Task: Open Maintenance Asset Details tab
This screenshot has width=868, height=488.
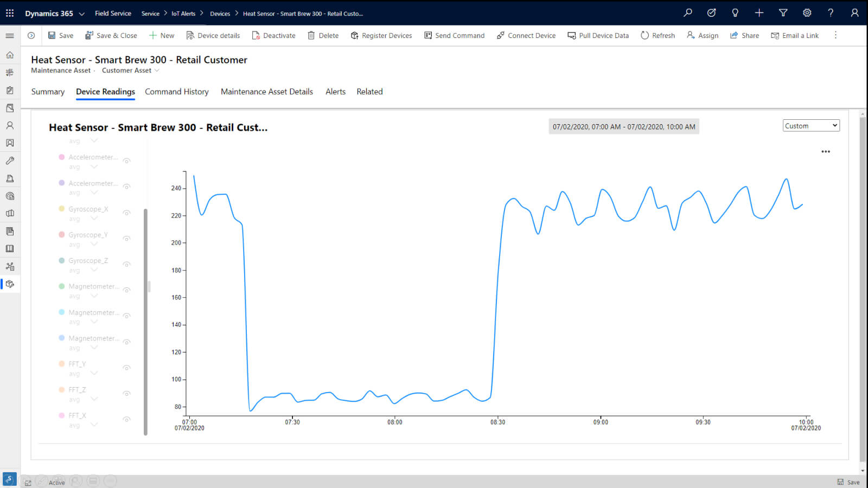Action: point(267,92)
